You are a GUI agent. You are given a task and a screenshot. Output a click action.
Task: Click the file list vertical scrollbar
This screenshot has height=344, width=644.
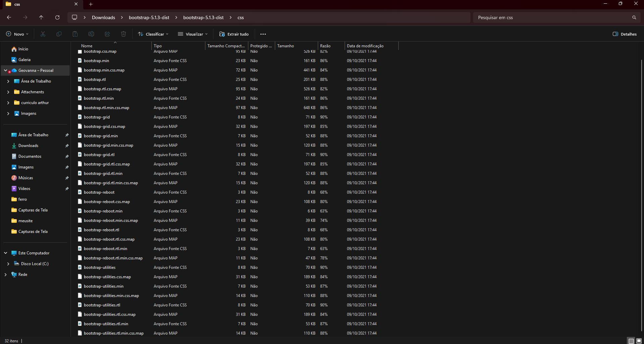[642, 195]
